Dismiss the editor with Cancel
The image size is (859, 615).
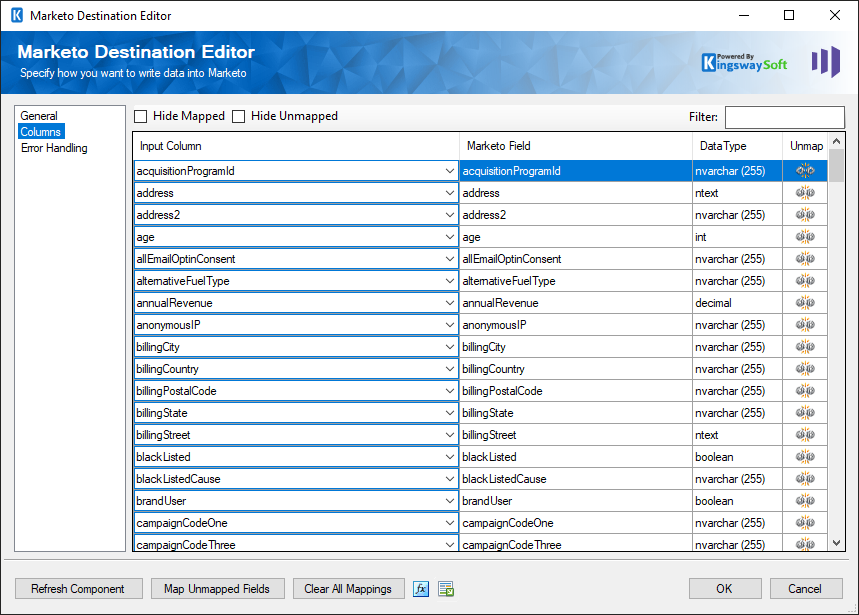pyautogui.click(x=806, y=589)
